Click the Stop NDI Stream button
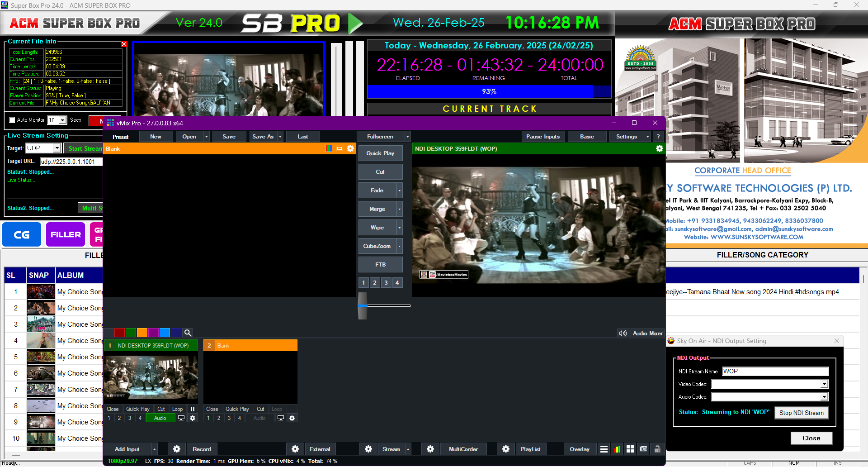The height and width of the screenshot is (467, 868). point(802,413)
